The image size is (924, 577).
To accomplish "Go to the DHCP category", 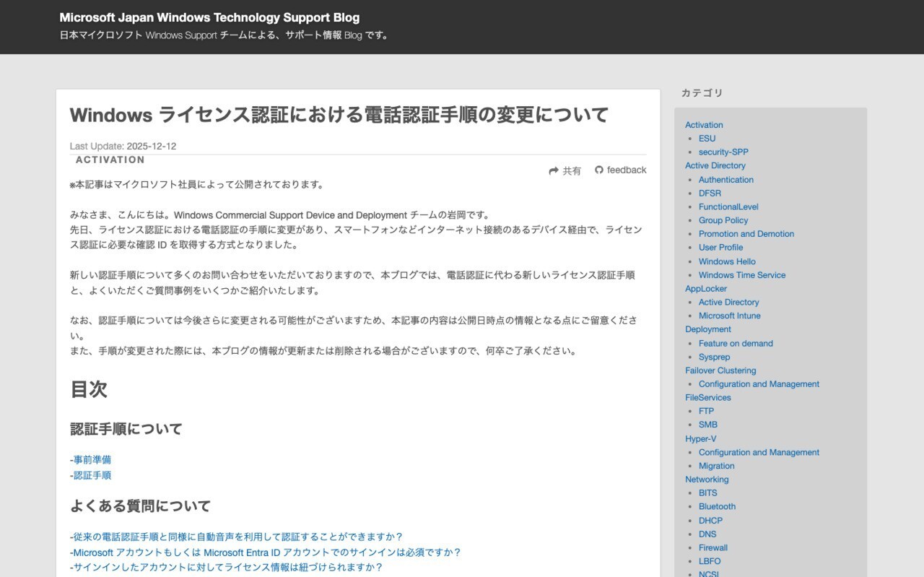I will point(710,521).
